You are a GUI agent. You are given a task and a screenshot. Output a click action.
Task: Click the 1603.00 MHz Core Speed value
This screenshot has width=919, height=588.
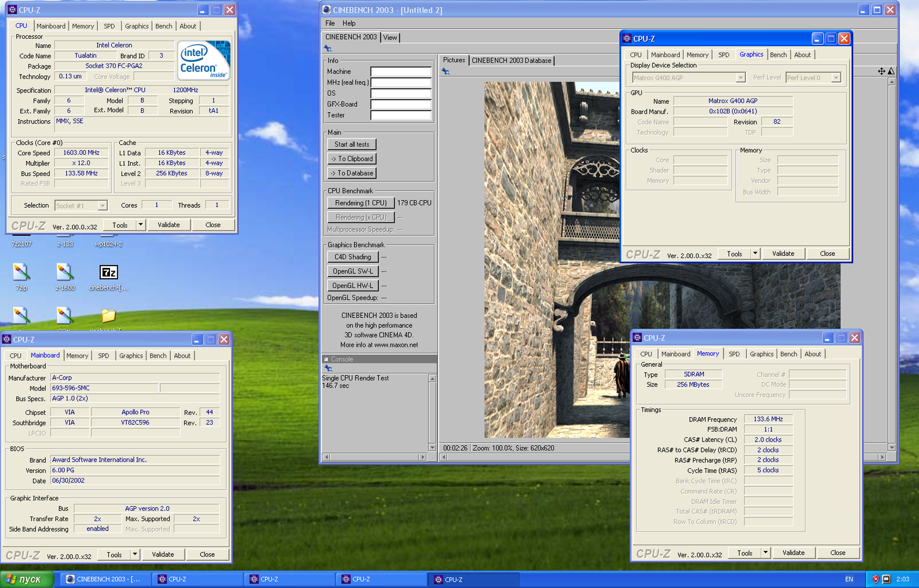tap(81, 153)
